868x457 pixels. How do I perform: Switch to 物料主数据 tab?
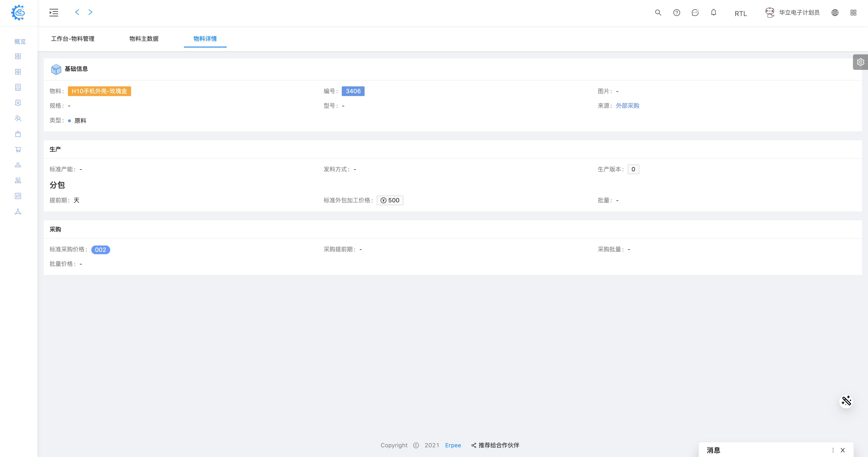pyautogui.click(x=144, y=39)
